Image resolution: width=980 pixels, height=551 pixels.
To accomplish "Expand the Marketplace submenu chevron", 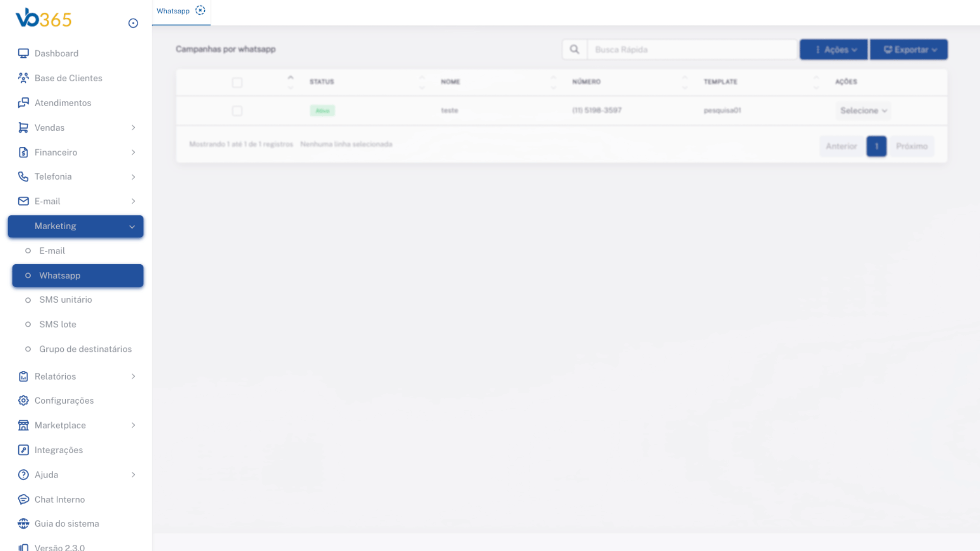I will click(133, 425).
